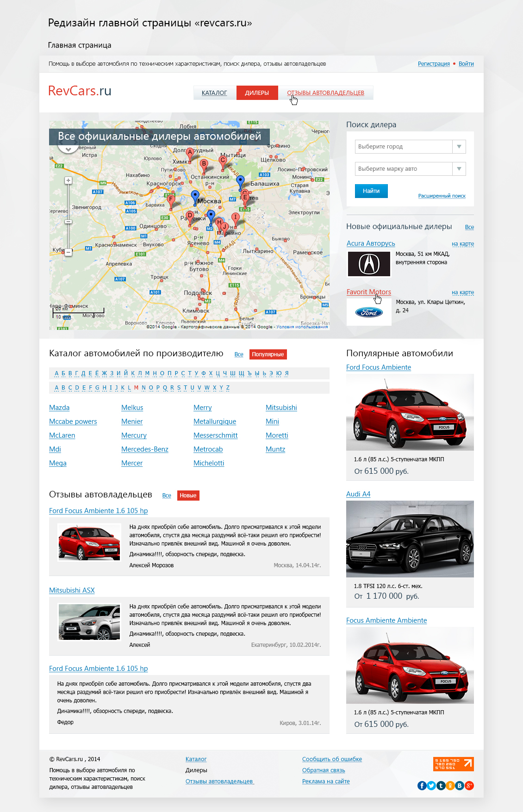523x812 pixels.
Task: Click the 'Найти' search button
Action: pyautogui.click(x=371, y=191)
